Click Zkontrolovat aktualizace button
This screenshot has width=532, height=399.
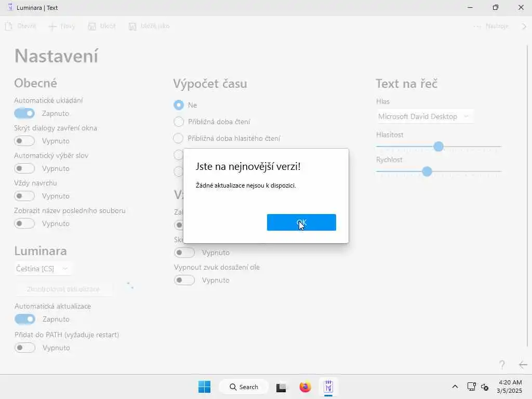[x=63, y=289]
